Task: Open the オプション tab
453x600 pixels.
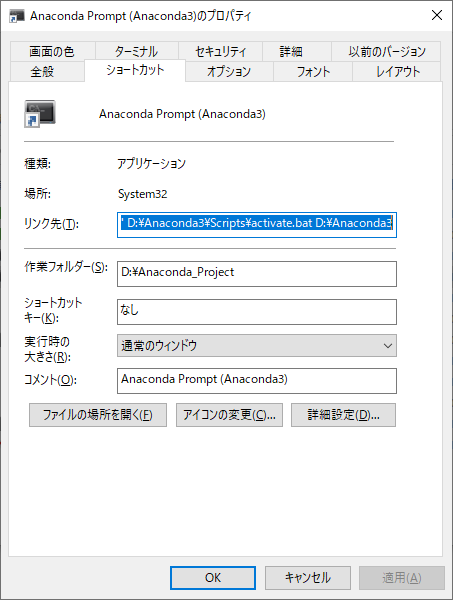Action: [x=229, y=72]
